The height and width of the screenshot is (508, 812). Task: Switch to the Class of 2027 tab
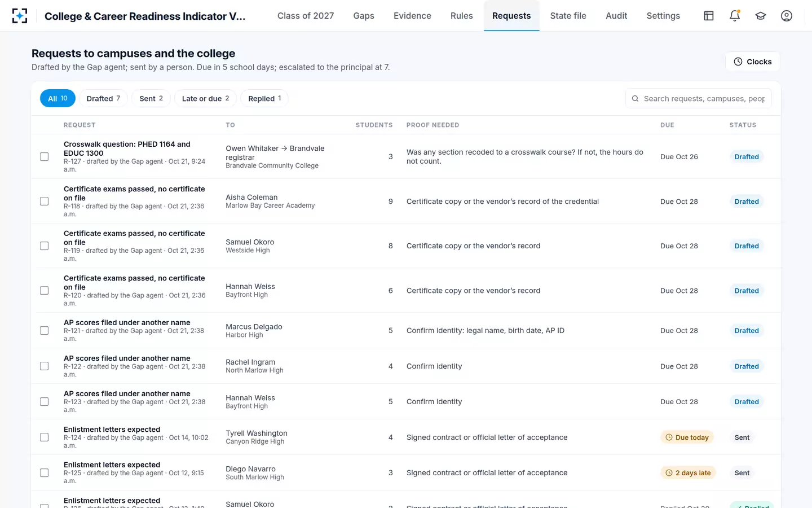[x=306, y=16]
